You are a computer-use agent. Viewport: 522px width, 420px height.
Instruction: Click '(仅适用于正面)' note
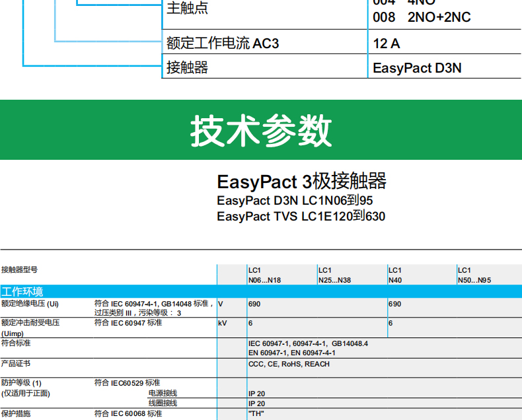pyautogui.click(x=26, y=394)
